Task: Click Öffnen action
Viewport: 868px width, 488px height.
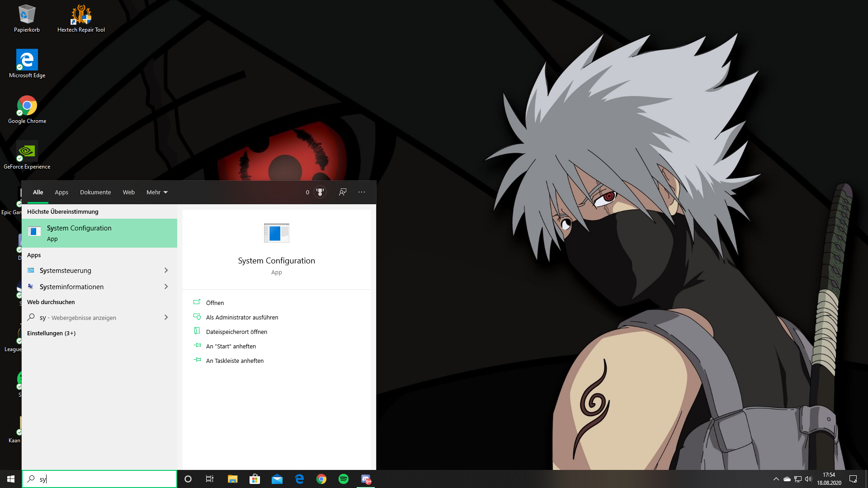Action: [x=215, y=303]
